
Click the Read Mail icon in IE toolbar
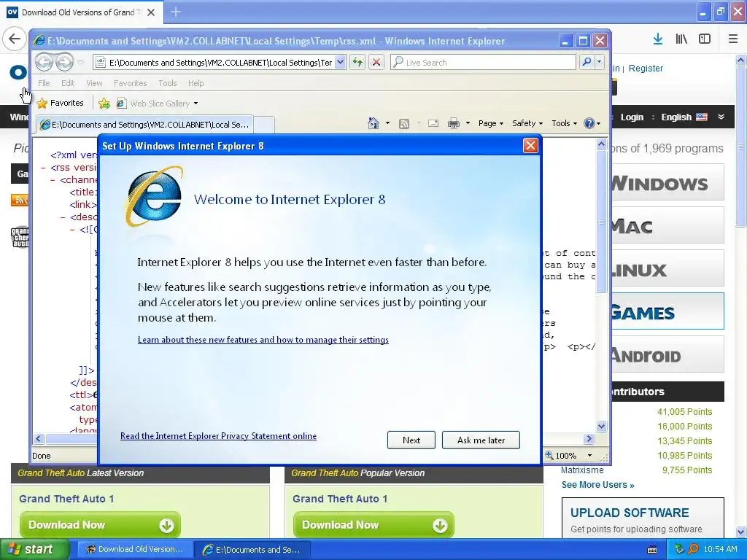click(433, 123)
